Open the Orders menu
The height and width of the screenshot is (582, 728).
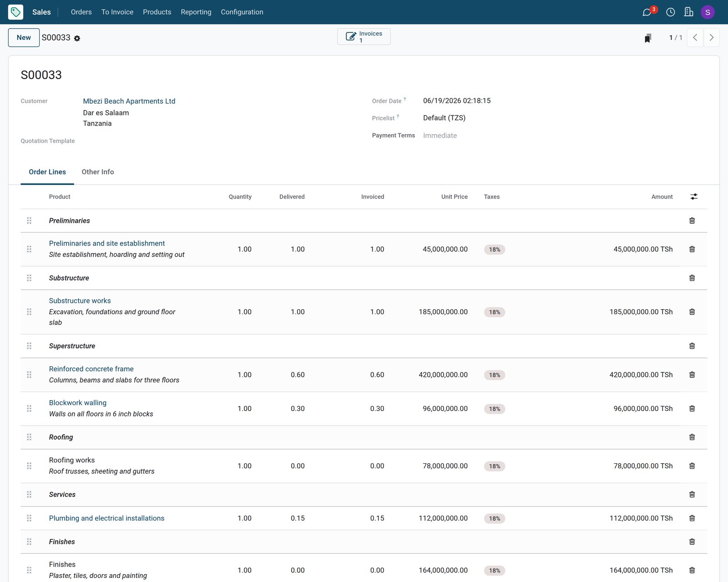pos(81,12)
